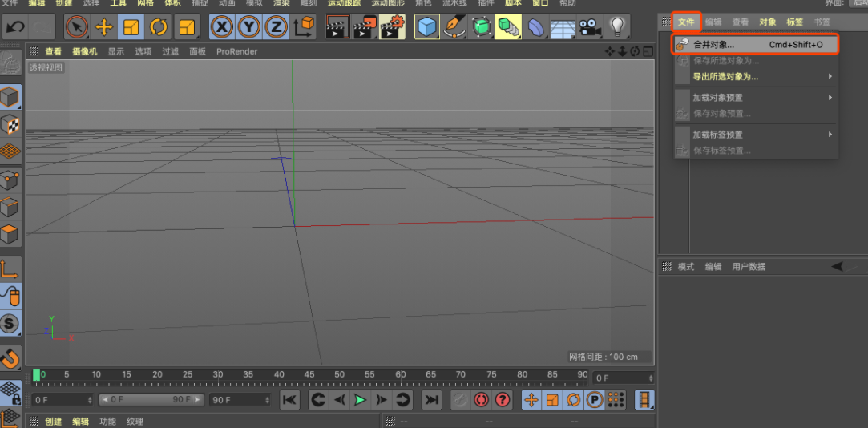This screenshot has height=428, width=868.
Task: Toggle the Y axis lock
Action: (248, 26)
